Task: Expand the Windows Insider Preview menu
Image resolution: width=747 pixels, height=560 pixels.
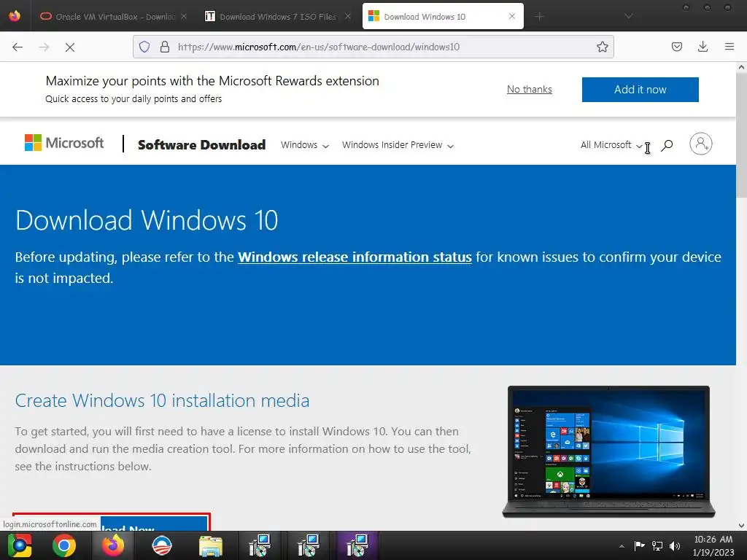Action: pos(398,145)
